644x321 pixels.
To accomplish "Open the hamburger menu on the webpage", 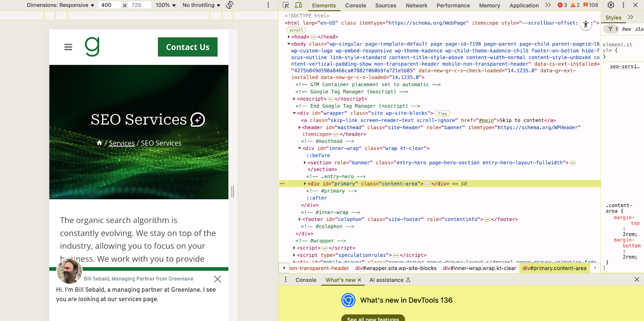I will click(68, 47).
